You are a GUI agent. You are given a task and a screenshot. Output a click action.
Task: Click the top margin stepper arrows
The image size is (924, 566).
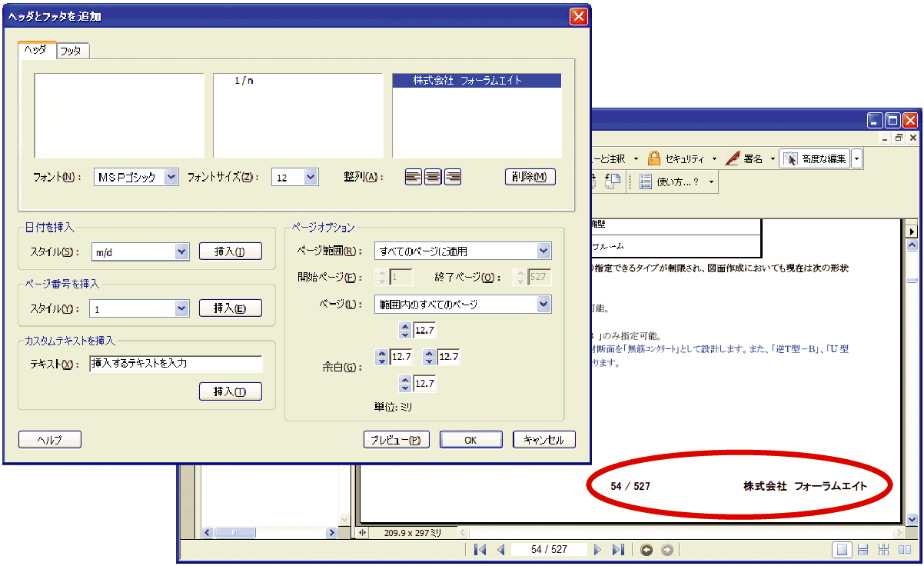(x=405, y=330)
